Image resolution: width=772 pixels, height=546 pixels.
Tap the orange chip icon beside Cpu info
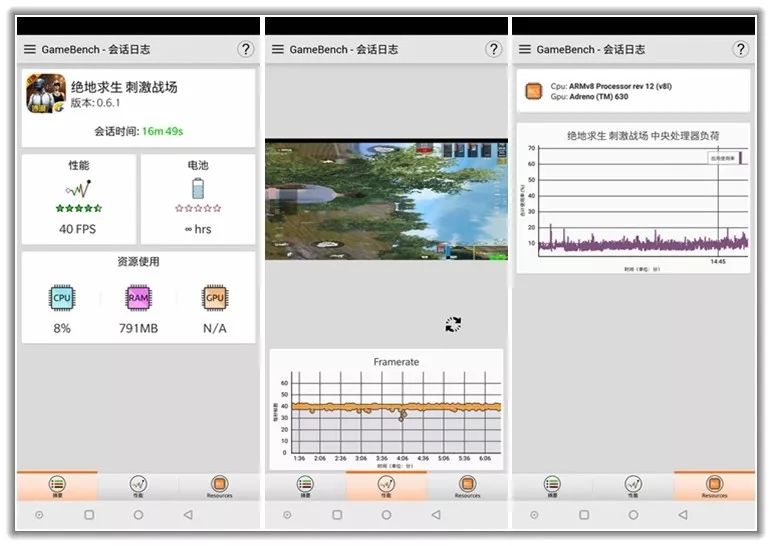coord(534,92)
